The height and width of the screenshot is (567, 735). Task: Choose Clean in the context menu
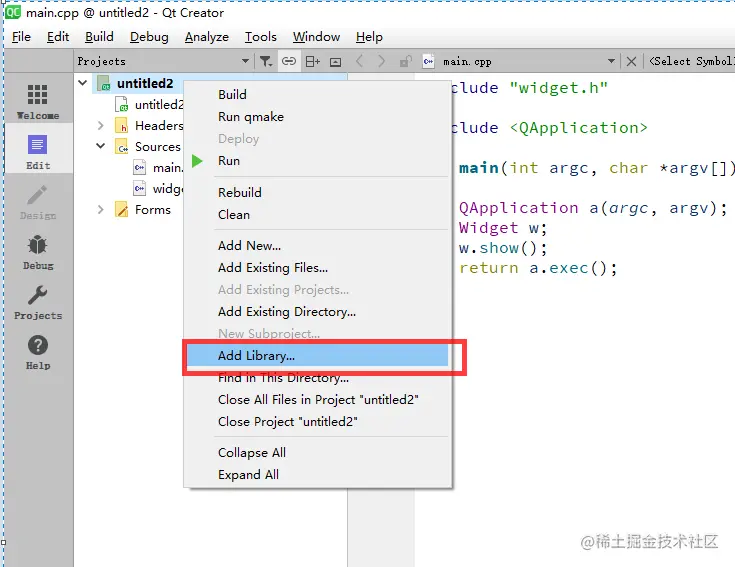(x=317, y=215)
